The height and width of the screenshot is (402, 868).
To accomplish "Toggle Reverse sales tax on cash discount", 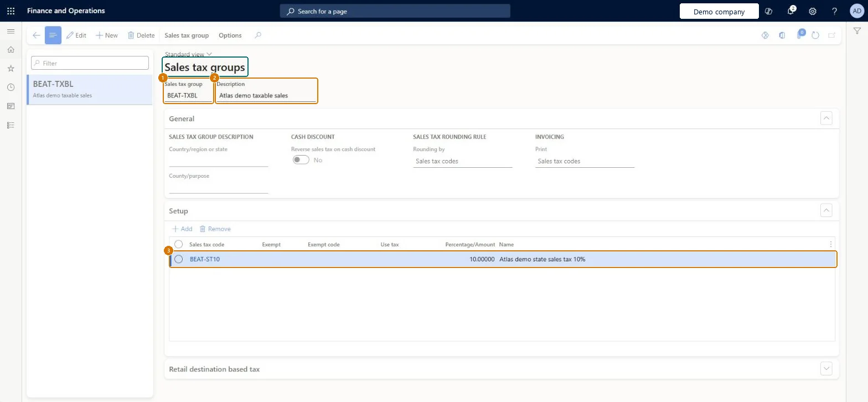I will click(x=301, y=160).
